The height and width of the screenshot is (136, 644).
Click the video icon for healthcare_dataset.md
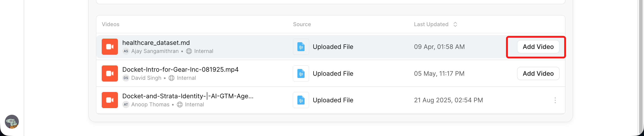tap(110, 47)
